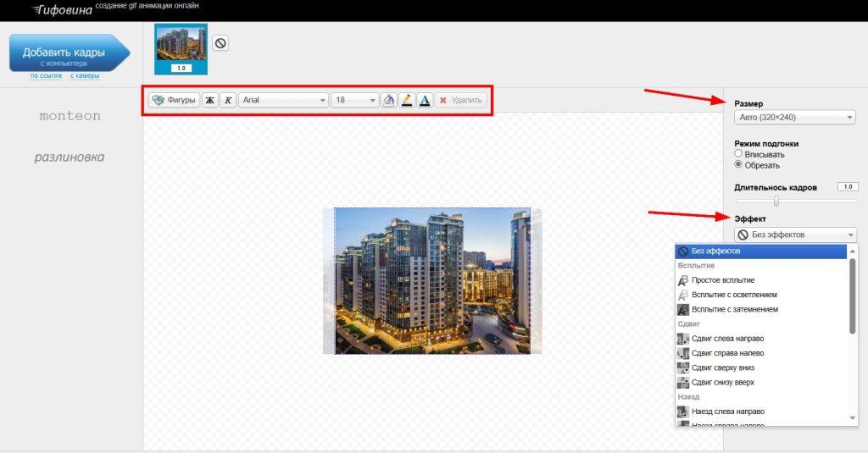Toggle italic К formatting
Image resolution: width=868 pixels, height=453 pixels.
228,100
